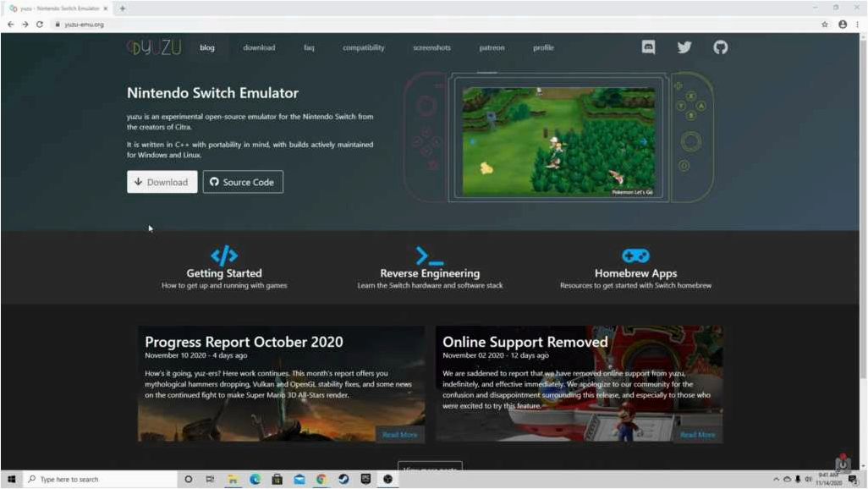
Task: Open Steam from taskbar
Action: (x=343, y=479)
